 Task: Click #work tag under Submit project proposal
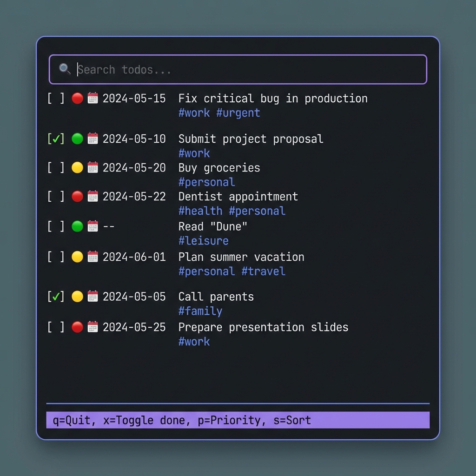coord(194,153)
